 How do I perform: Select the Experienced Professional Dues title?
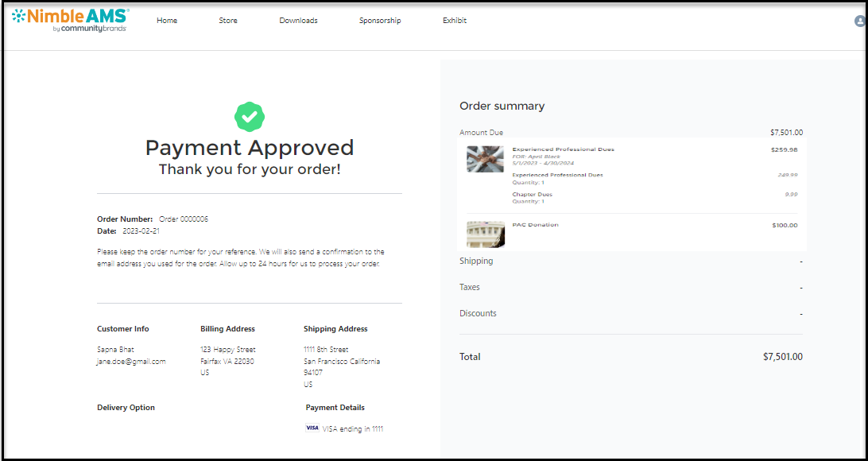563,149
